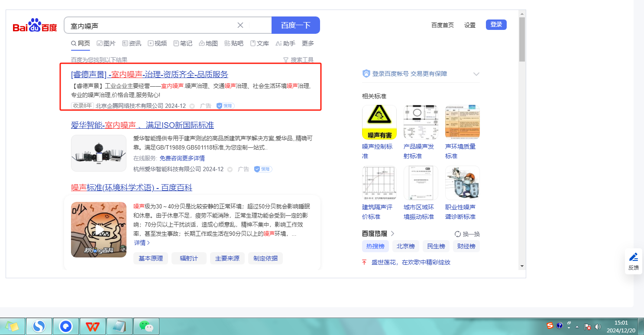This screenshot has width=644, height=335.
Task: Click the 基本原理 tag
Action: tap(151, 258)
